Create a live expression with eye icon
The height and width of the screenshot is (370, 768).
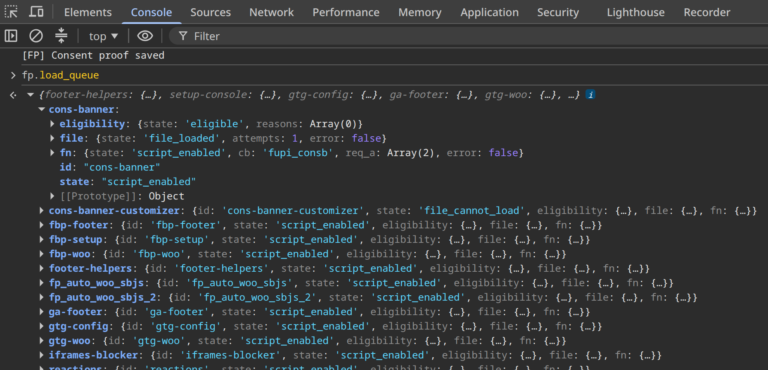(x=145, y=36)
